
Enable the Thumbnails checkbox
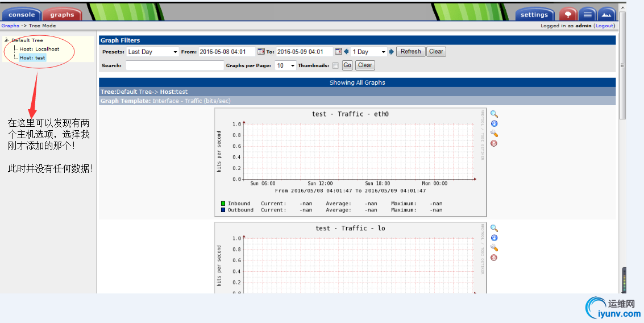pos(335,66)
